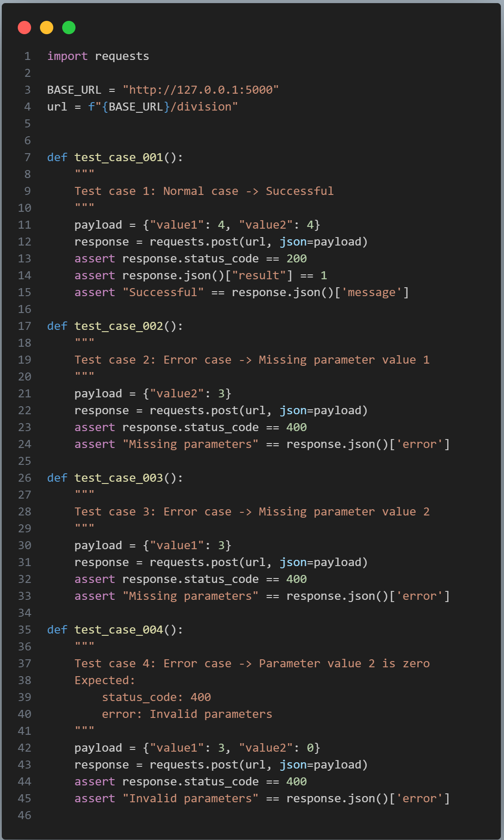Image resolution: width=504 pixels, height=840 pixels.
Task: Click the green maximize window dot
Action: point(69,28)
